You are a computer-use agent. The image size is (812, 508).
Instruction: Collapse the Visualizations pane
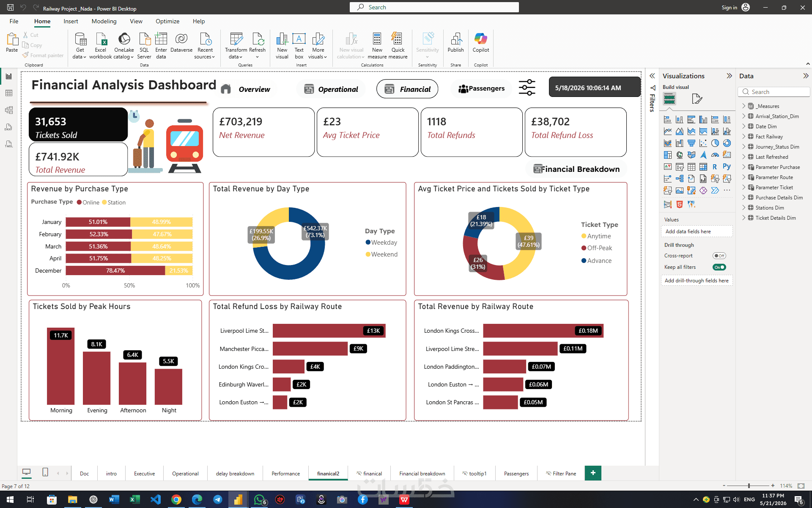pos(729,76)
